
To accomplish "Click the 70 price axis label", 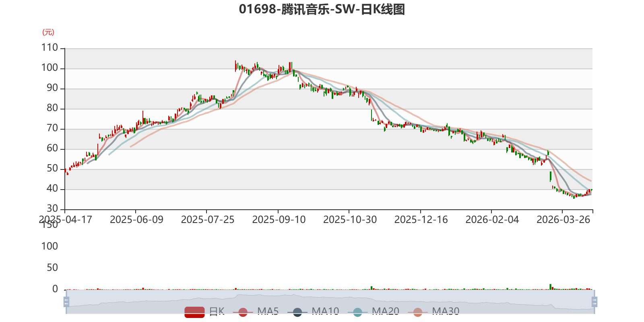I will click(52, 128).
